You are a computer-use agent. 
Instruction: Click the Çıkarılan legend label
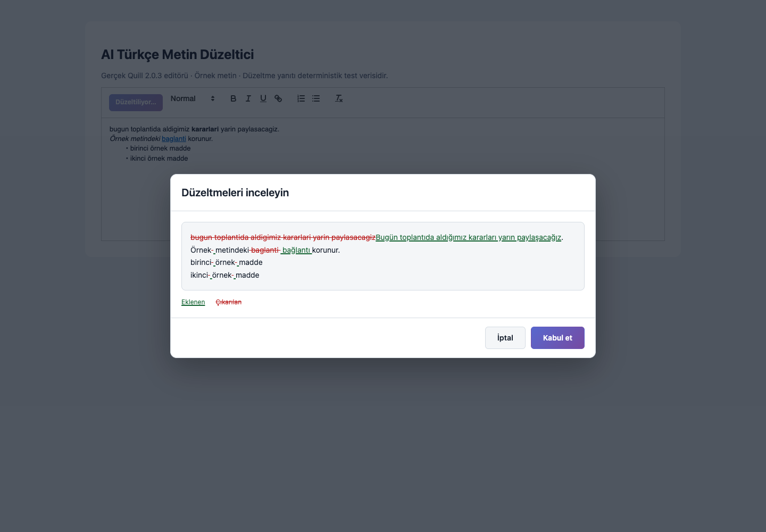point(229,302)
